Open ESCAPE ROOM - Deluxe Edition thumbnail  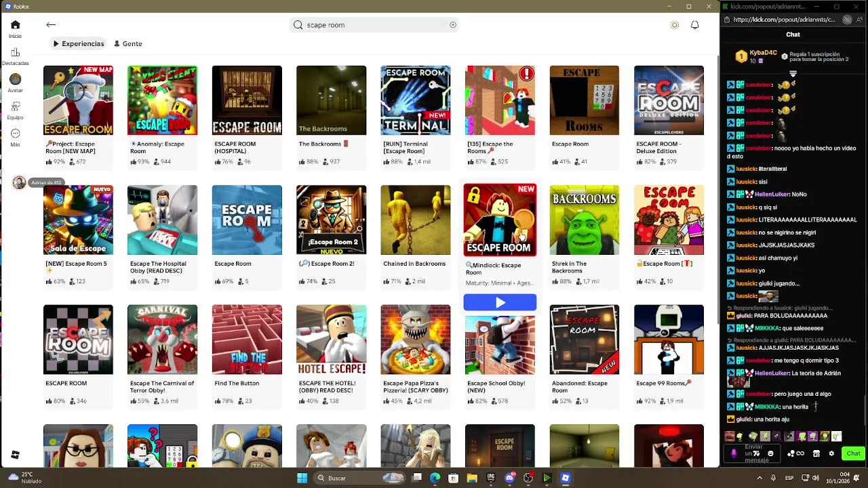click(x=669, y=100)
